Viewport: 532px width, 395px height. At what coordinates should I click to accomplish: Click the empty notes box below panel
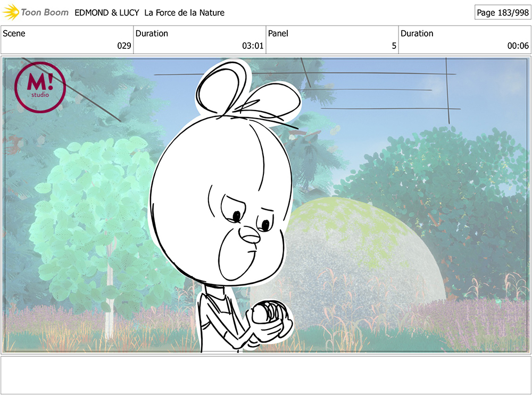265,375
